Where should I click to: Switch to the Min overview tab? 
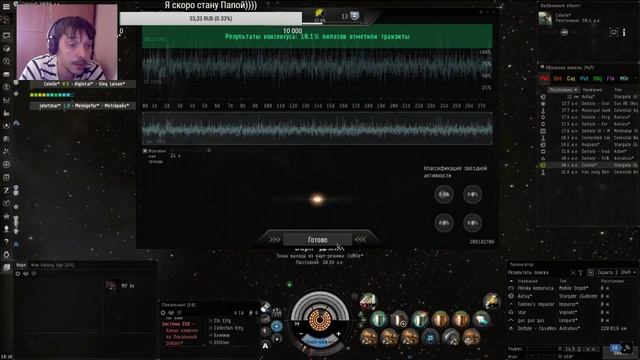tap(624, 78)
